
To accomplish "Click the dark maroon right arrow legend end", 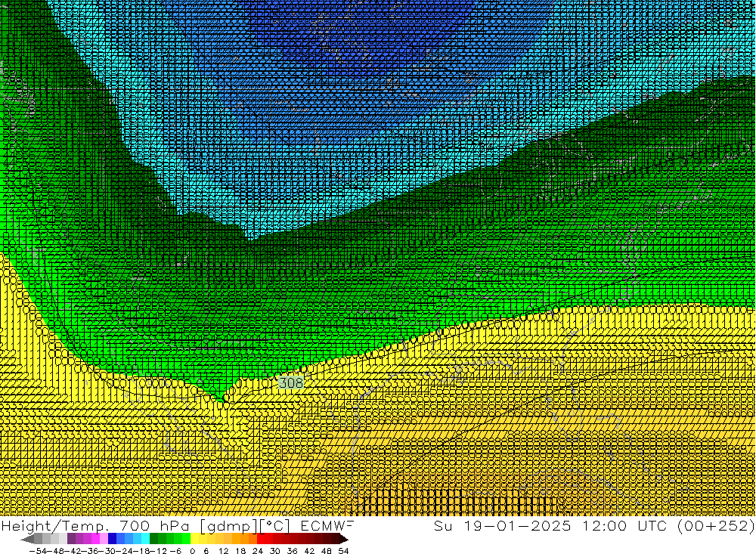I will pyautogui.click(x=344, y=539).
